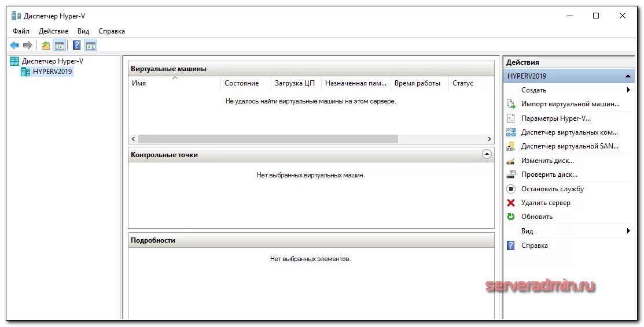Click the green Refresh icon
Viewport: 644px width, 327px height.
(x=511, y=217)
